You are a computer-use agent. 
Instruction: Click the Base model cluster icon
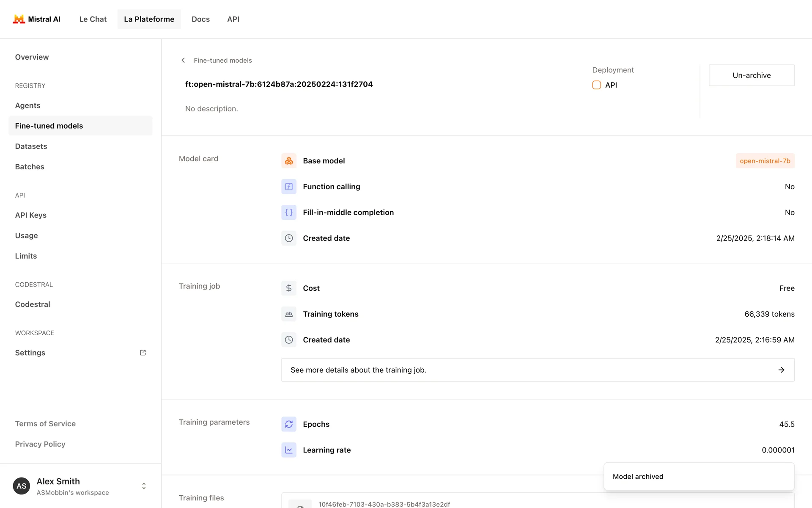289,161
